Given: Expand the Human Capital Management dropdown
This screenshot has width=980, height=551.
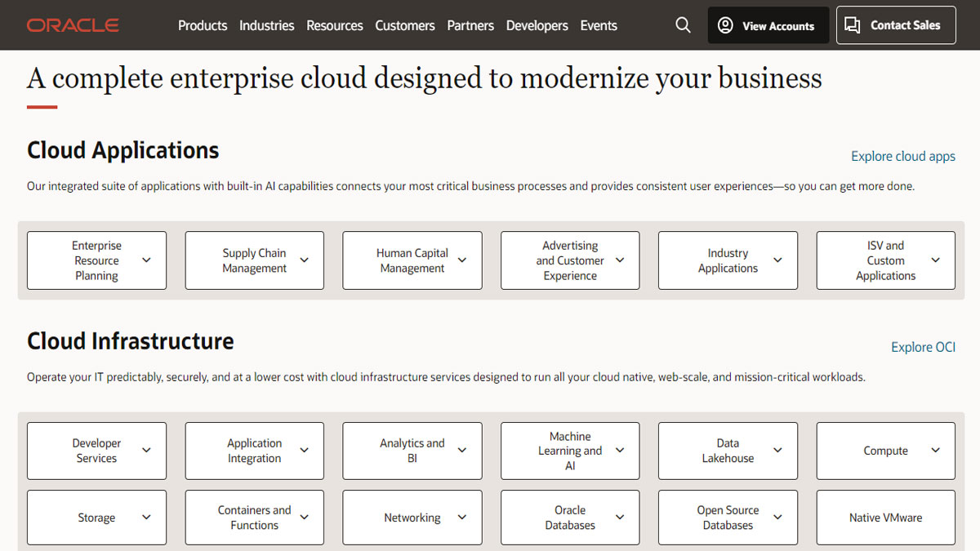Looking at the screenshot, I should 461,260.
